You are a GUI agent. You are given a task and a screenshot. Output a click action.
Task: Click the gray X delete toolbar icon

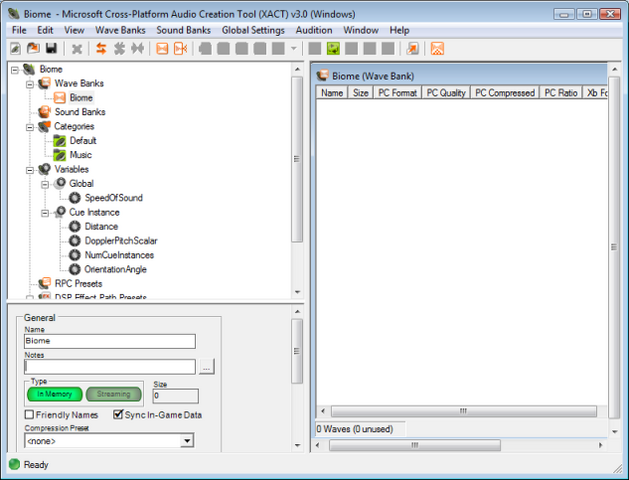[x=77, y=49]
